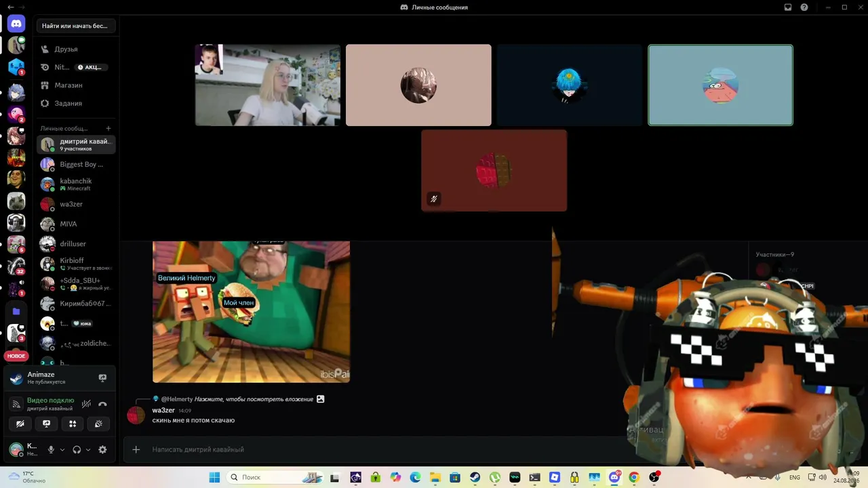Image resolution: width=868 pixels, height=488 pixels.
Task: Click the find or start conversation search box
Action: tap(76, 26)
